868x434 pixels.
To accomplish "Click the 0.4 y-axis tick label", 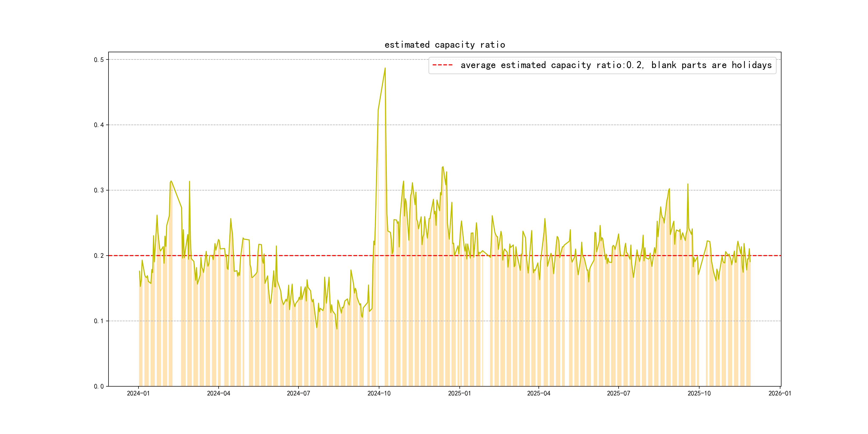I will pyautogui.click(x=99, y=125).
